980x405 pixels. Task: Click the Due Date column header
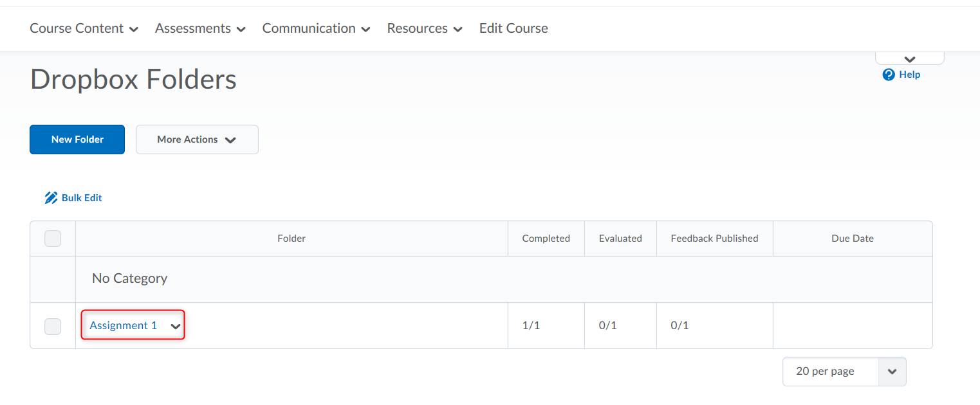[852, 239]
